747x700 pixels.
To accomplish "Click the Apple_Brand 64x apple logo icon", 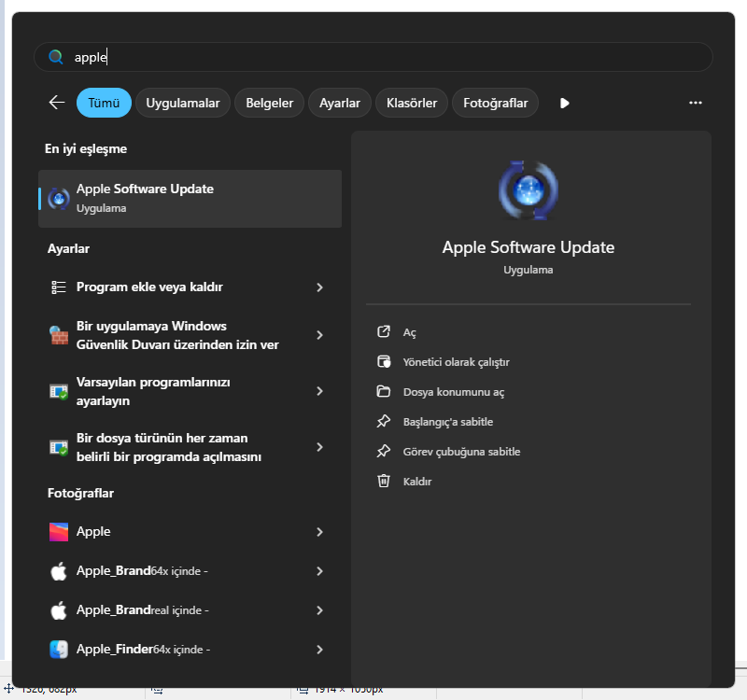I will pyautogui.click(x=59, y=571).
